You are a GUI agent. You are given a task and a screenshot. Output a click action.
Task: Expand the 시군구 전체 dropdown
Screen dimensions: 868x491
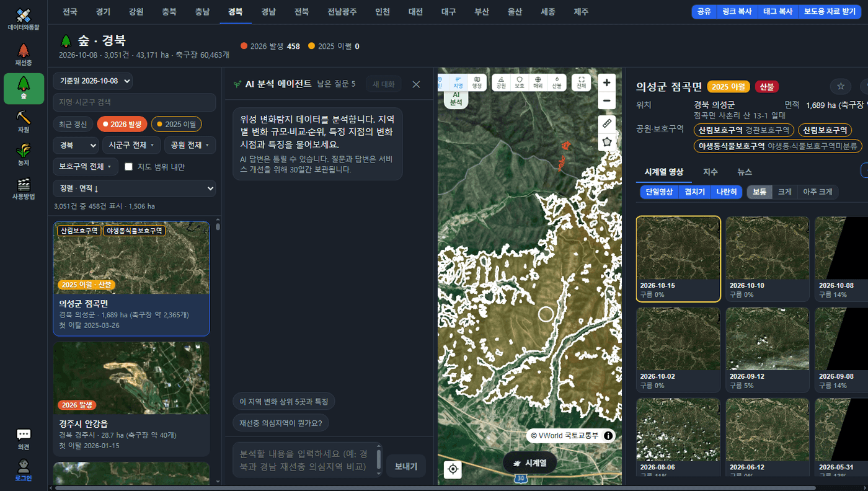point(131,146)
